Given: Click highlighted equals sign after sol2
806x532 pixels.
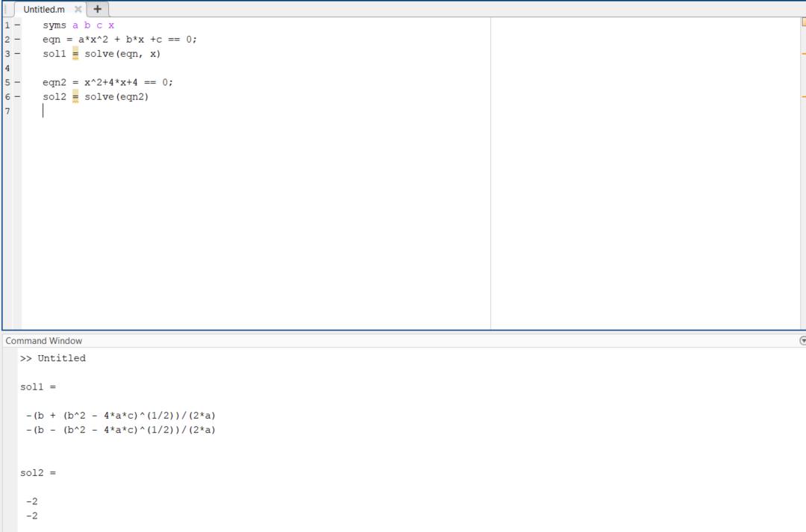Looking at the screenshot, I should tap(75, 97).
